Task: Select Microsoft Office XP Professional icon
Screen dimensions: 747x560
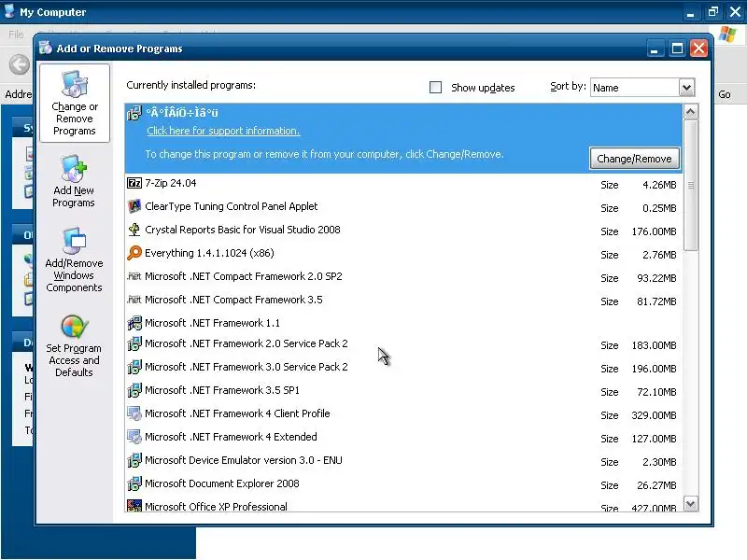Action: click(134, 505)
